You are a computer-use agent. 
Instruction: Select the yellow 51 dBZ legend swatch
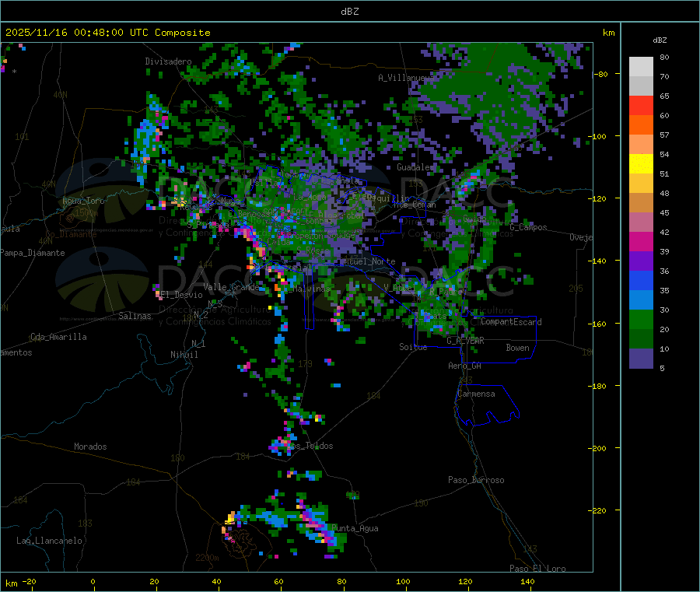[641, 164]
